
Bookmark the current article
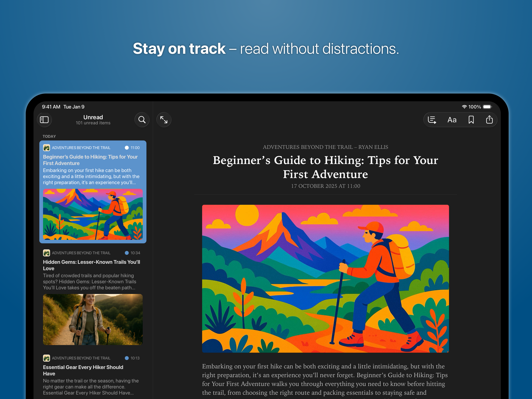pos(471,120)
